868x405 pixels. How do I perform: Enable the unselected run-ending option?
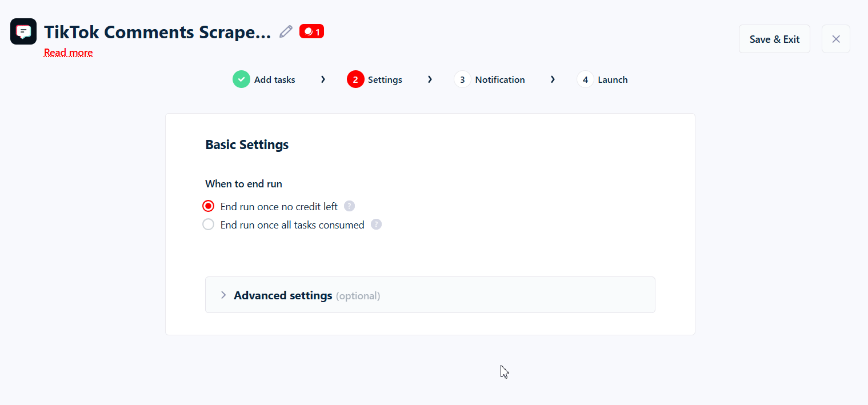point(208,224)
